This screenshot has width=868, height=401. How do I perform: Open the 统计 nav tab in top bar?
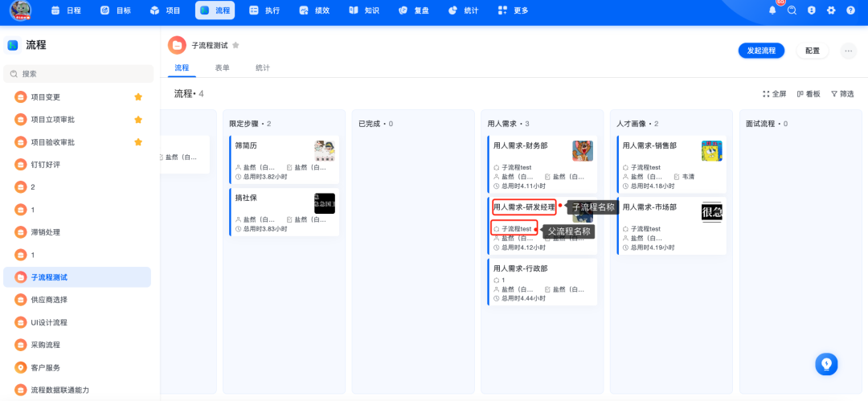pyautogui.click(x=464, y=10)
